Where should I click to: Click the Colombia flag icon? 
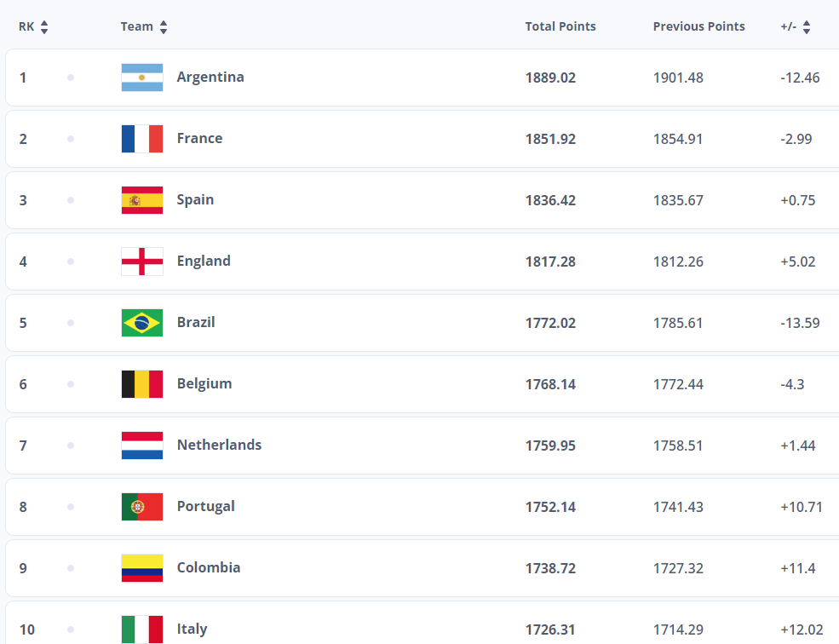pos(142,568)
